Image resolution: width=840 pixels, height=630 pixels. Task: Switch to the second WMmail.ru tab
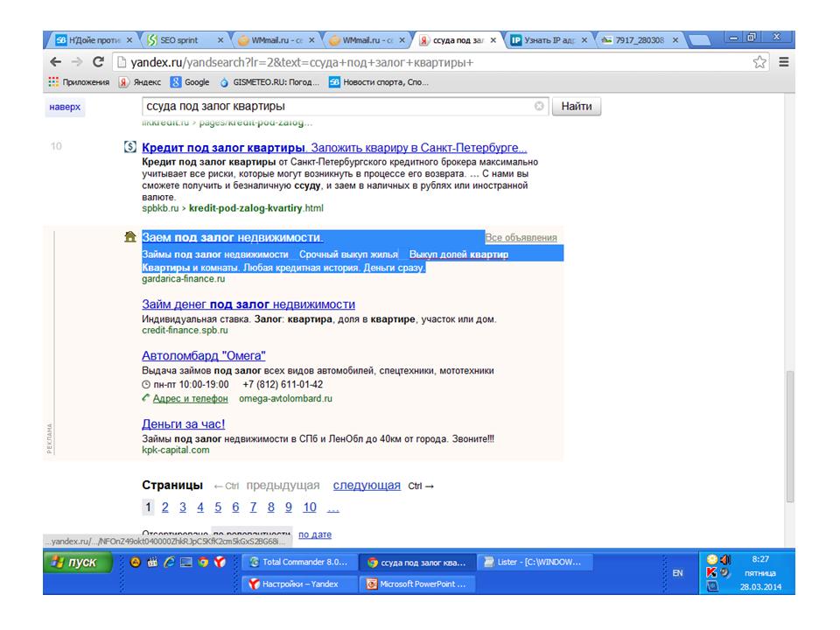[x=368, y=40]
